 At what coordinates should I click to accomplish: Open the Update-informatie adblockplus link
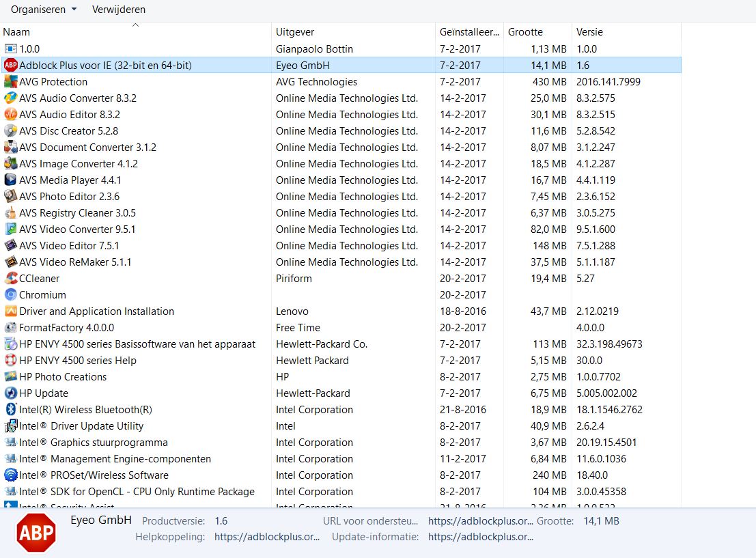[481, 537]
